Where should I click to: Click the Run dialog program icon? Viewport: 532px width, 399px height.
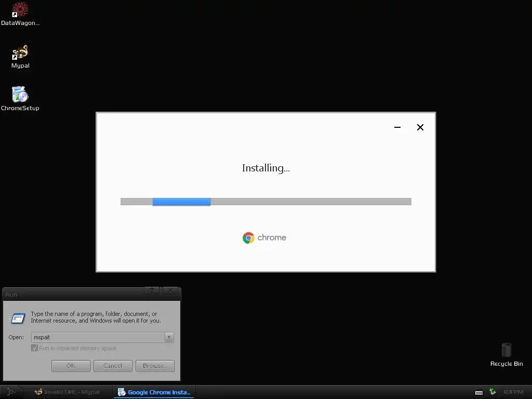(17, 318)
